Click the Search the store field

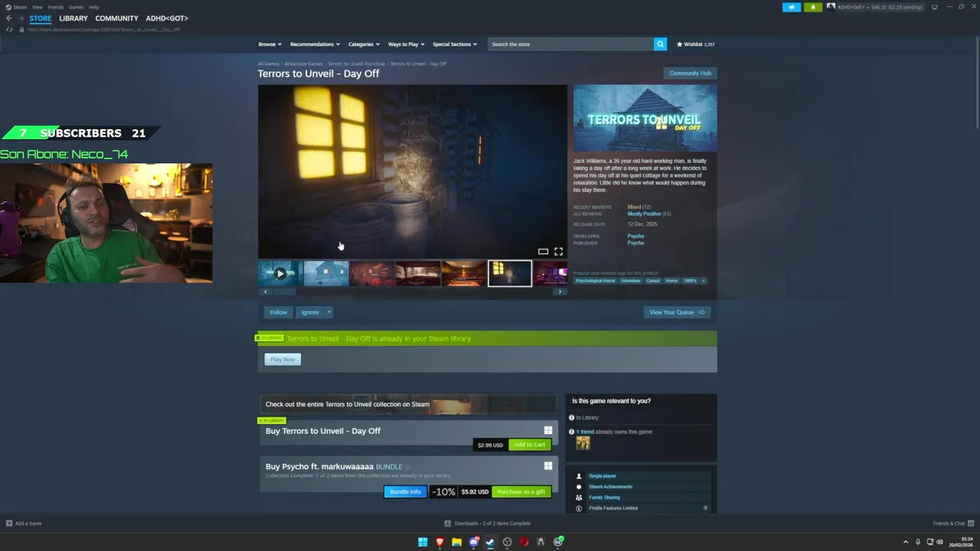tap(570, 44)
